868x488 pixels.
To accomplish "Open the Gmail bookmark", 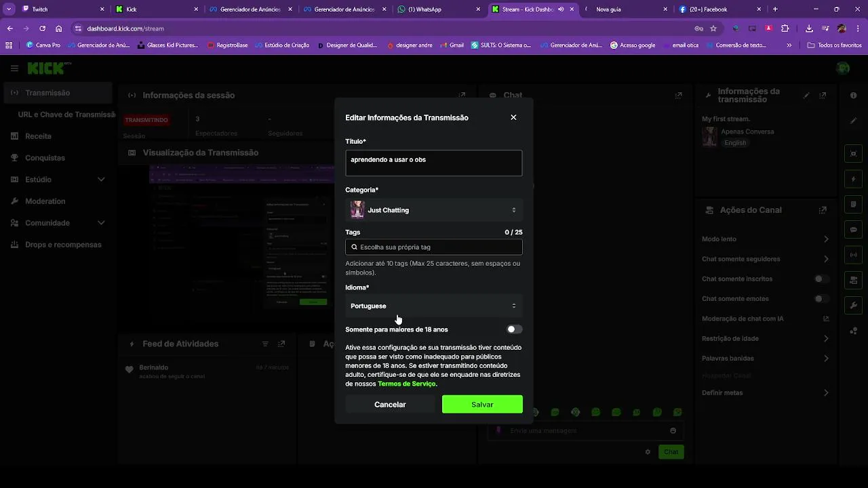I will pos(451,45).
